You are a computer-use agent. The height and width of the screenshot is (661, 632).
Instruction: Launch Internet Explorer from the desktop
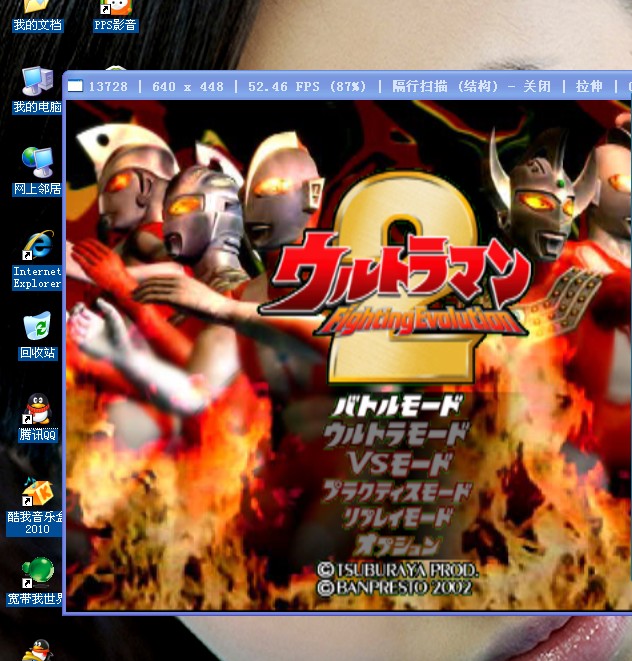click(x=37, y=260)
